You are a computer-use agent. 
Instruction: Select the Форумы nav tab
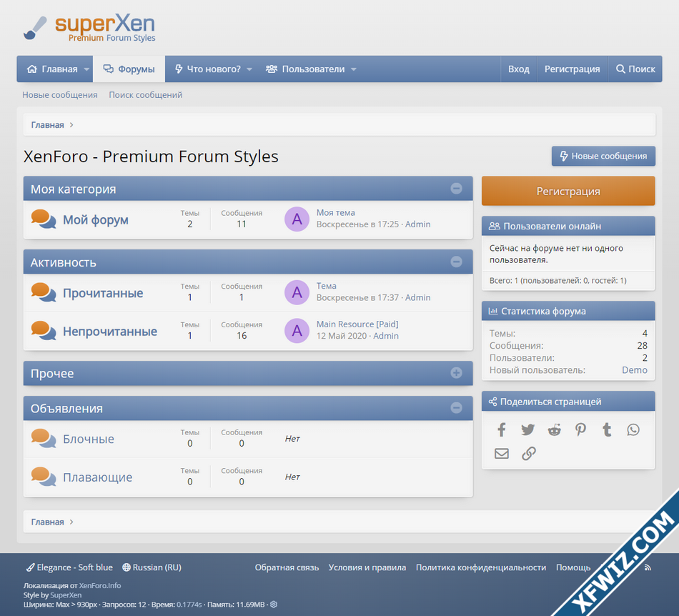pyautogui.click(x=129, y=69)
